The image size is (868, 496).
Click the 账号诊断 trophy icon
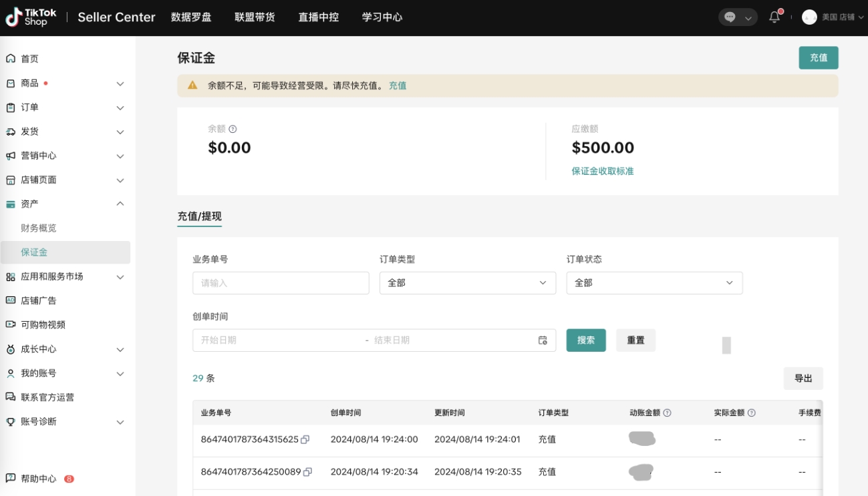pyautogui.click(x=11, y=421)
